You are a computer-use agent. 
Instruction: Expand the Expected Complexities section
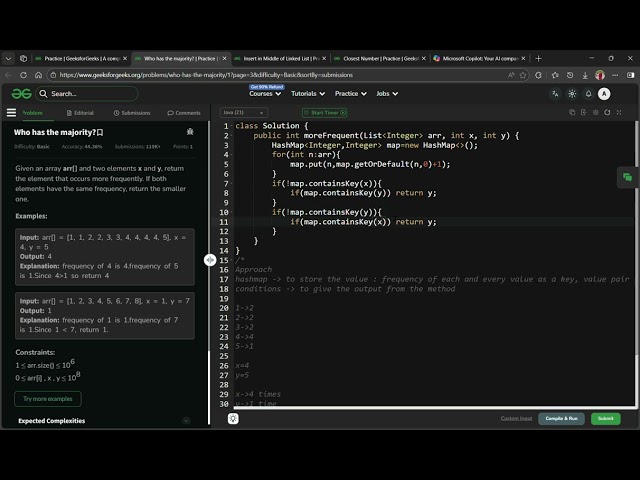pos(186,421)
